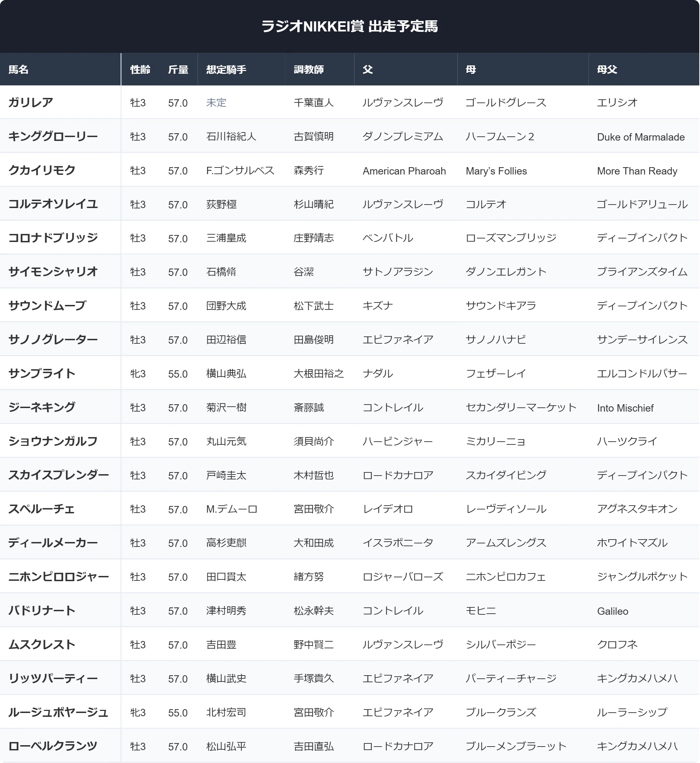This screenshot has width=700, height=763.
Task: Click the 母父 column header
Action: coord(607,69)
